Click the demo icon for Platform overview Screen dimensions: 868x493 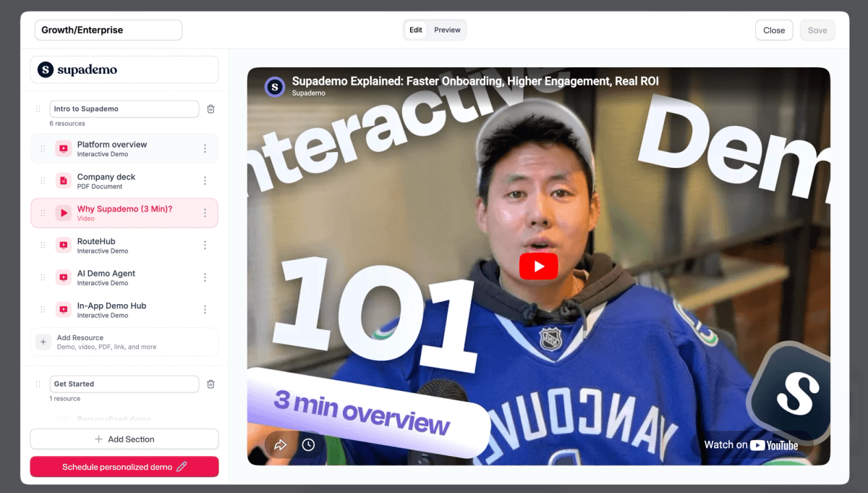pyautogui.click(x=64, y=148)
